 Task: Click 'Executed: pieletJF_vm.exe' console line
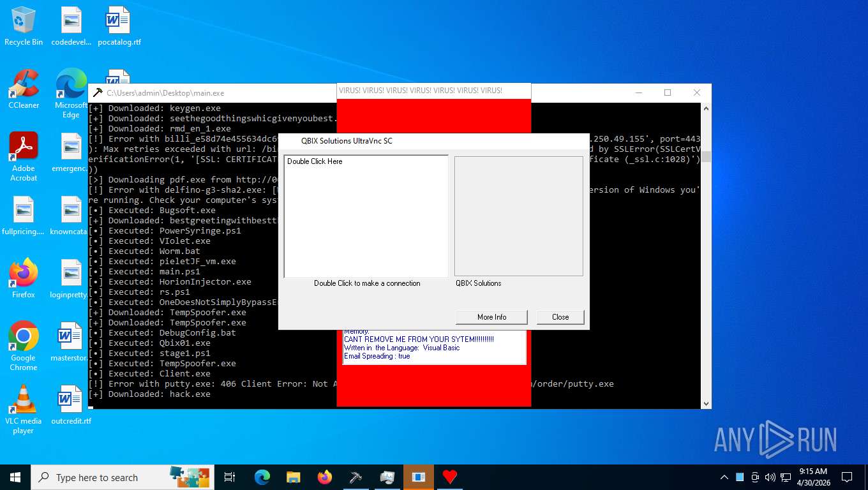pos(162,262)
